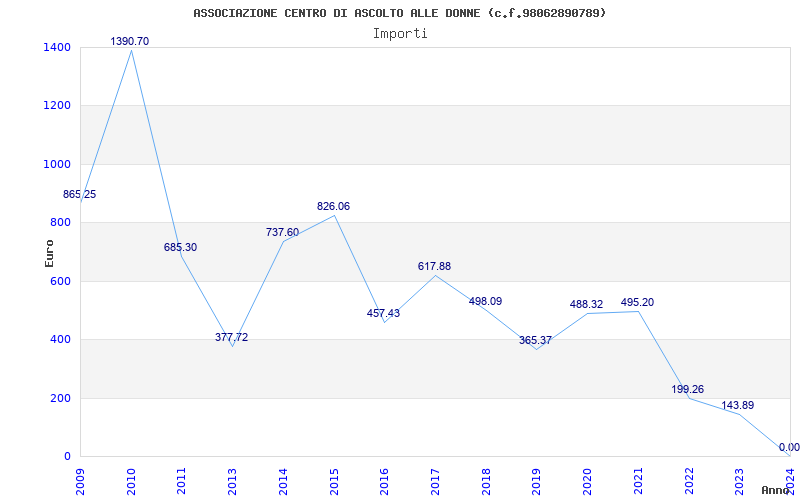This screenshot has width=800, height=500.
Task: Click the Euro axis title
Action: click(x=49, y=253)
